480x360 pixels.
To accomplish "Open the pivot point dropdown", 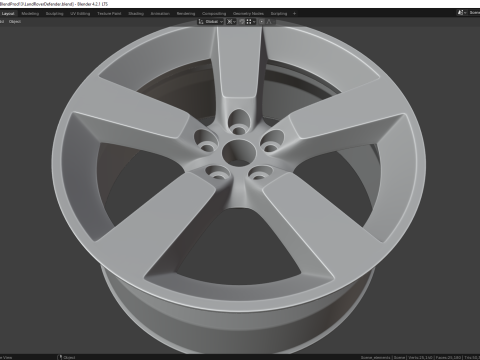I will click(x=231, y=22).
